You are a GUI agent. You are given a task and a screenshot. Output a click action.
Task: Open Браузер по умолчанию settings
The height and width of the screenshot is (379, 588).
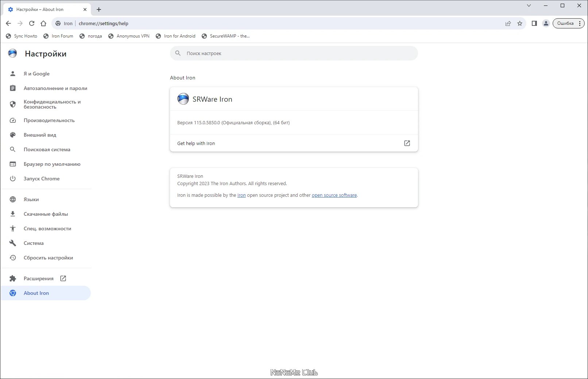pos(46,164)
